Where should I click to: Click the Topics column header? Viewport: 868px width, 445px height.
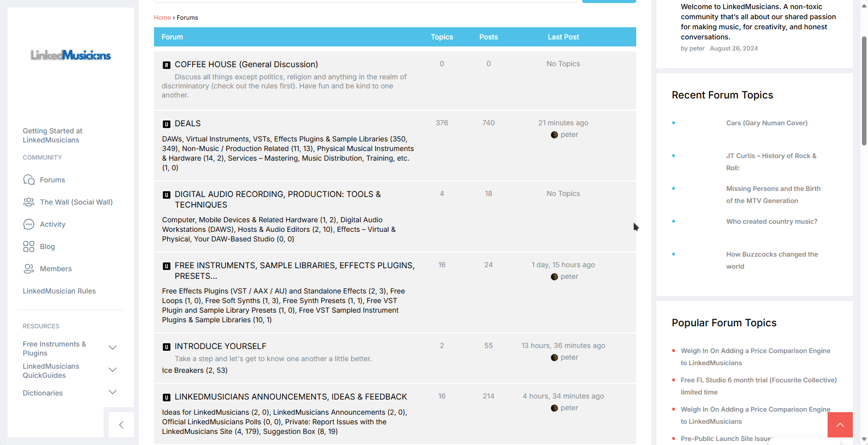pyautogui.click(x=442, y=37)
